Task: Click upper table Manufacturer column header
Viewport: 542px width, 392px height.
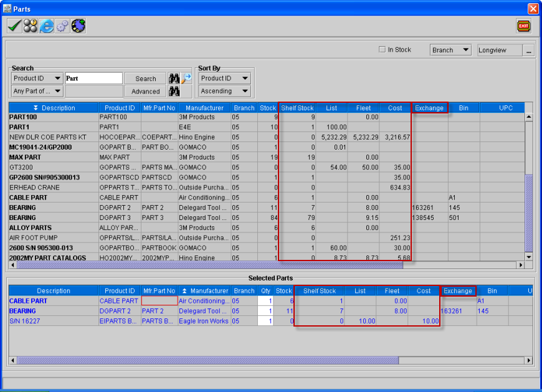Action: (x=204, y=108)
